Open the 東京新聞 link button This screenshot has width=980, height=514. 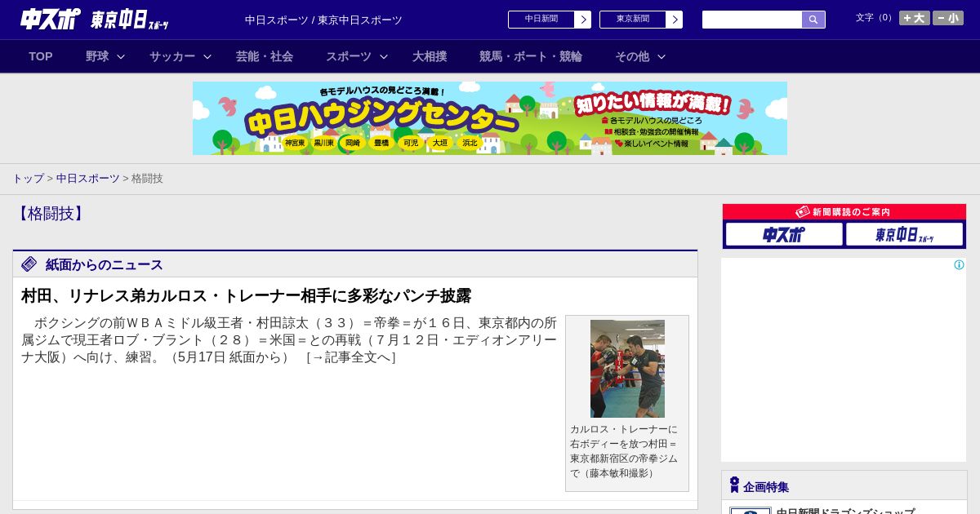[x=632, y=20]
